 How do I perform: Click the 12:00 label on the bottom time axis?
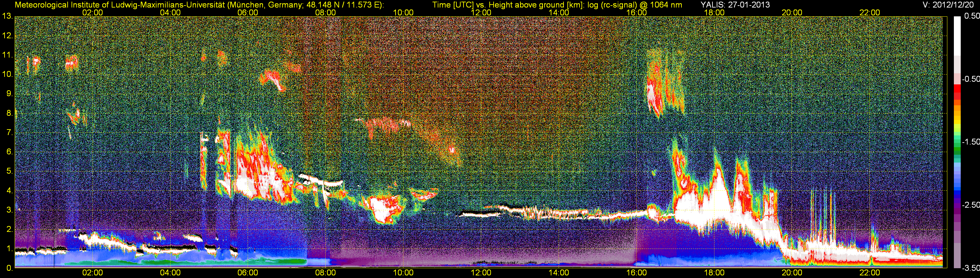point(481,273)
